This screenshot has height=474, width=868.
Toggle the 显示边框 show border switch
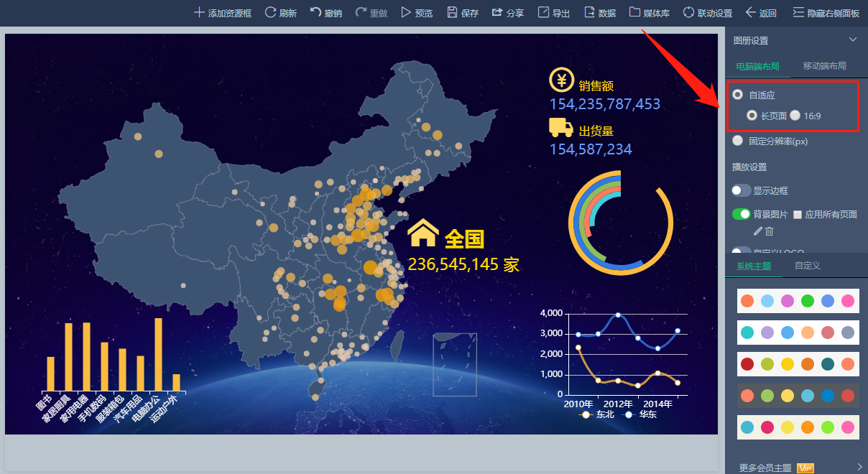[742, 190]
